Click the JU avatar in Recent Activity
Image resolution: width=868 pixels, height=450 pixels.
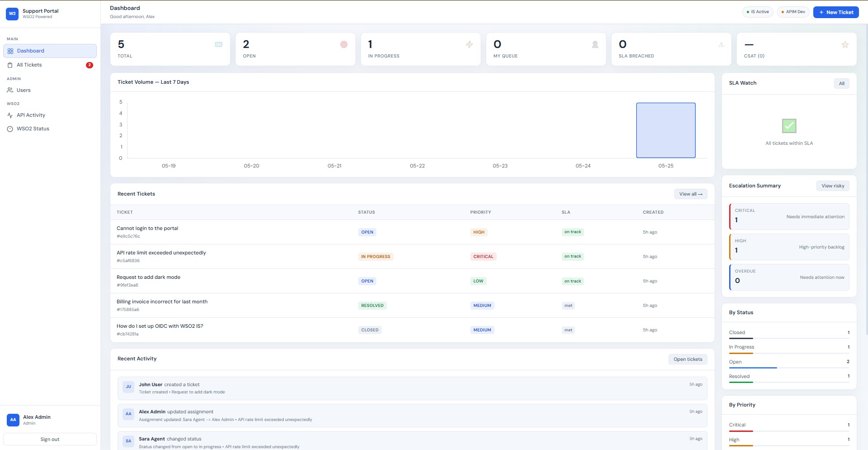[128, 387]
